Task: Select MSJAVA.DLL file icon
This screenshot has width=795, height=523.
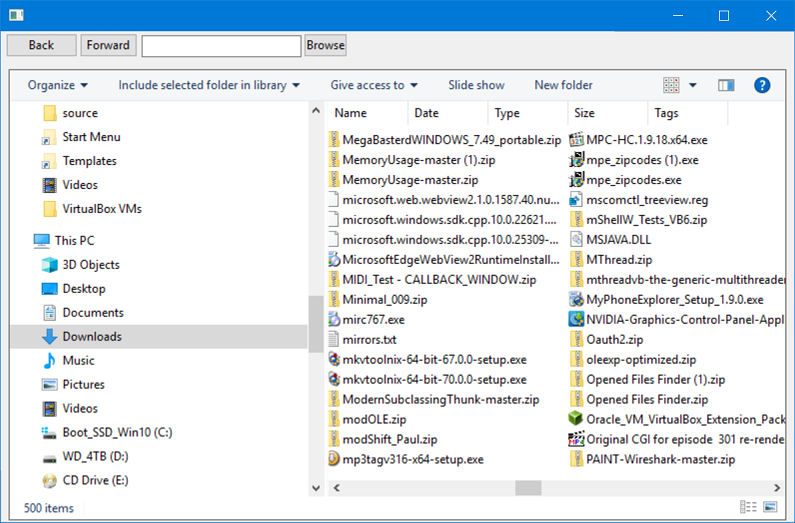Action: click(576, 239)
